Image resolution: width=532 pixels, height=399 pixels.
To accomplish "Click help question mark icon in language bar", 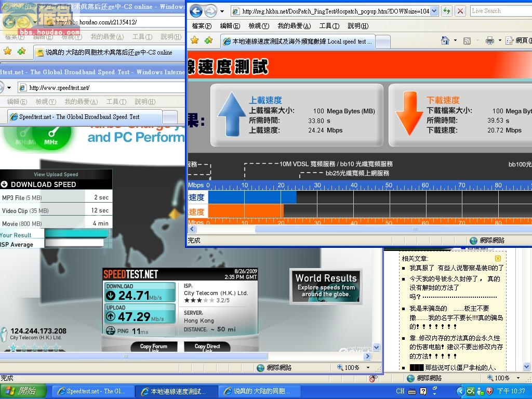I will click(423, 392).
